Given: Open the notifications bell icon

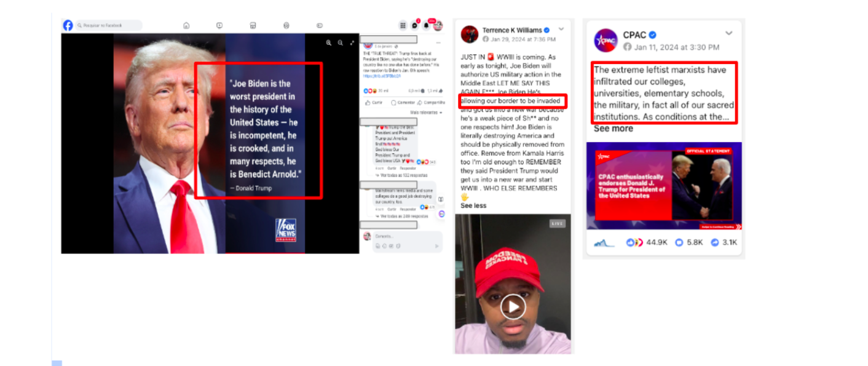Looking at the screenshot, I should pos(426,25).
